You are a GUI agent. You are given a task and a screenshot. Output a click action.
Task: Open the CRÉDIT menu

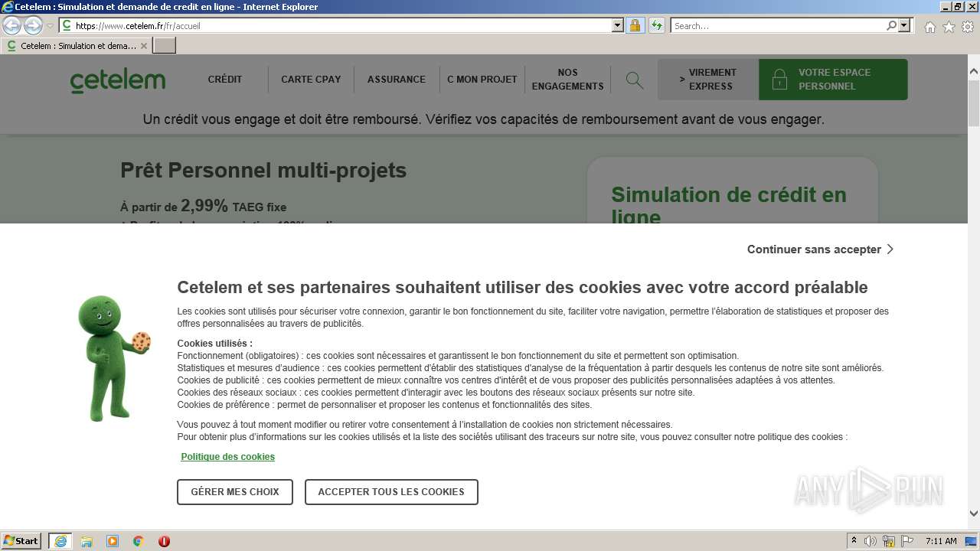pyautogui.click(x=225, y=79)
